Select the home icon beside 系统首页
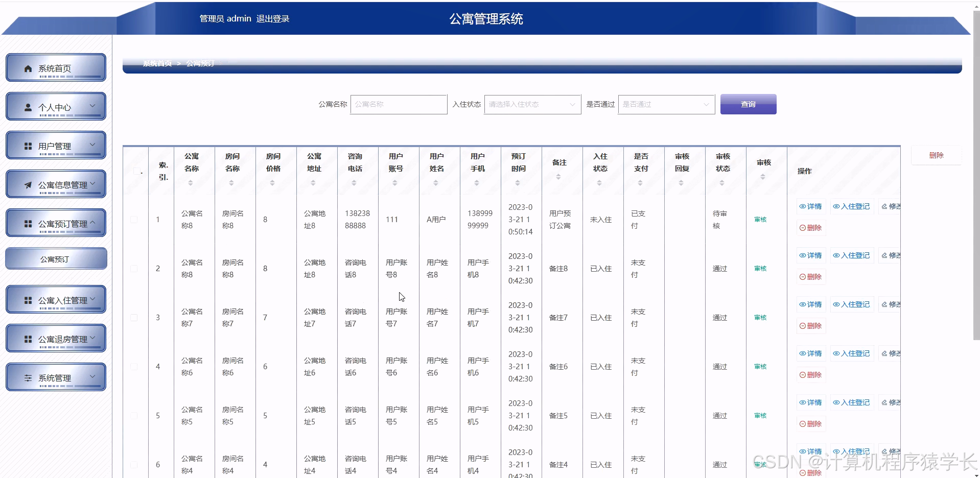This screenshot has height=478, width=980. pyautogui.click(x=28, y=67)
